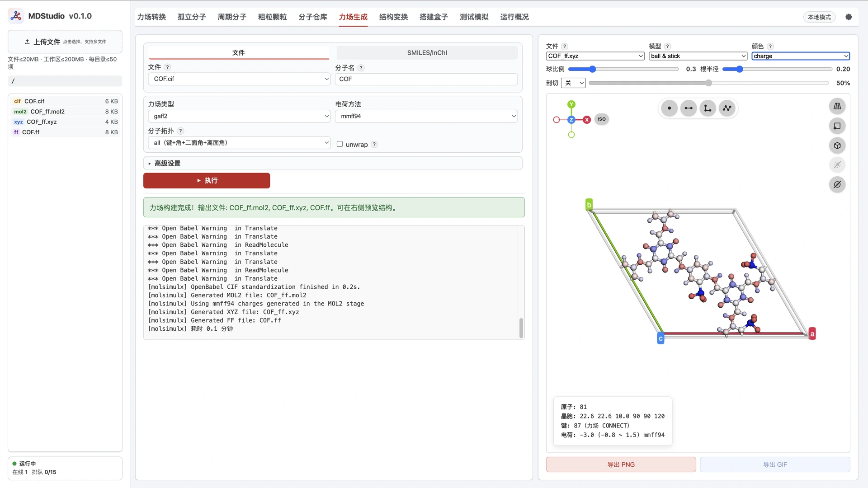Select the single-atom measurement tool
The height and width of the screenshot is (488, 868).
pyautogui.click(x=669, y=108)
